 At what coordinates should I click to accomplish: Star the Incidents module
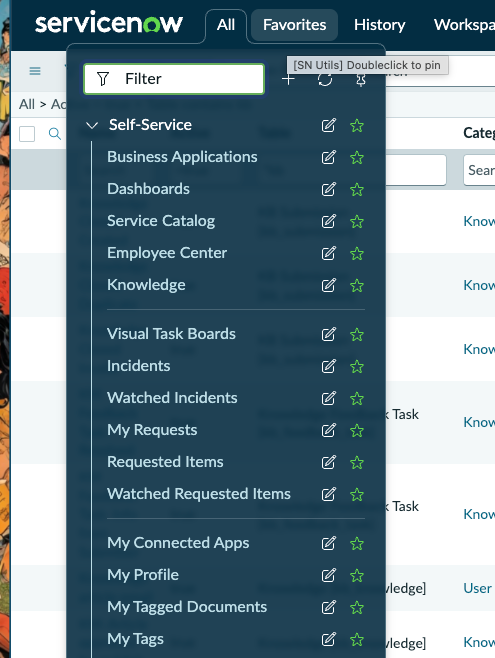pos(357,367)
